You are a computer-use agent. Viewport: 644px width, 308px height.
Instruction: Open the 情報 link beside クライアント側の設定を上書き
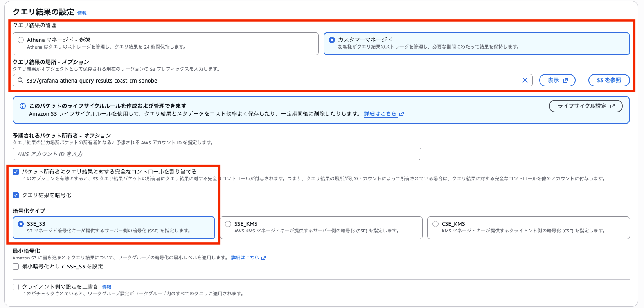(106, 287)
